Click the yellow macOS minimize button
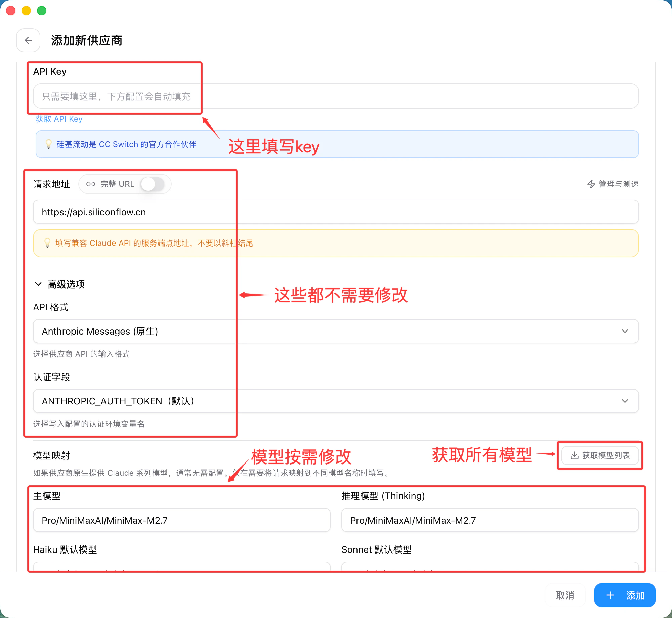The image size is (672, 618). 26,11
